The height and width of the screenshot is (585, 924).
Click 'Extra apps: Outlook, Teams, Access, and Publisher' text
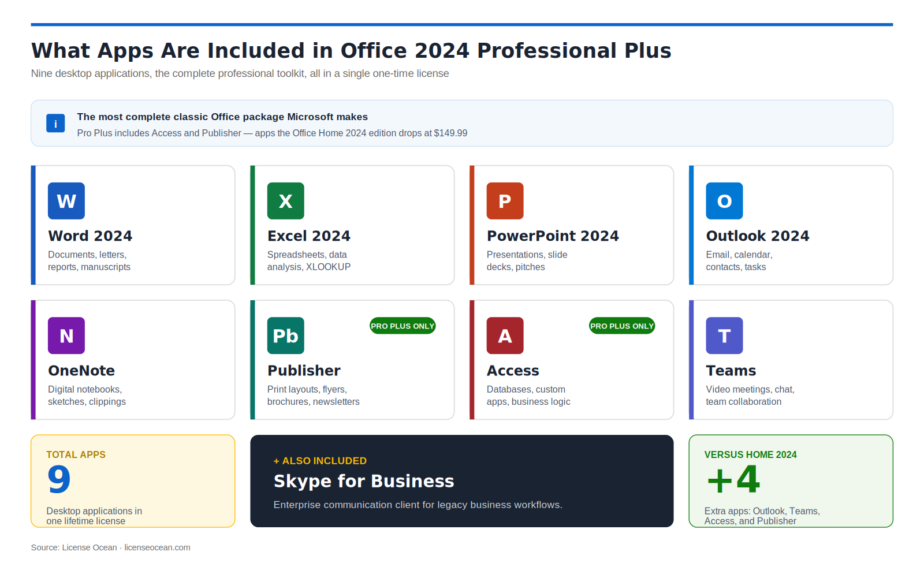tap(762, 516)
